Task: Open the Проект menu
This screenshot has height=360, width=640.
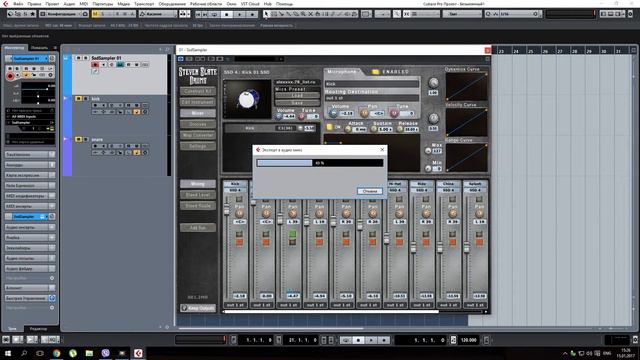Action: coord(52,4)
